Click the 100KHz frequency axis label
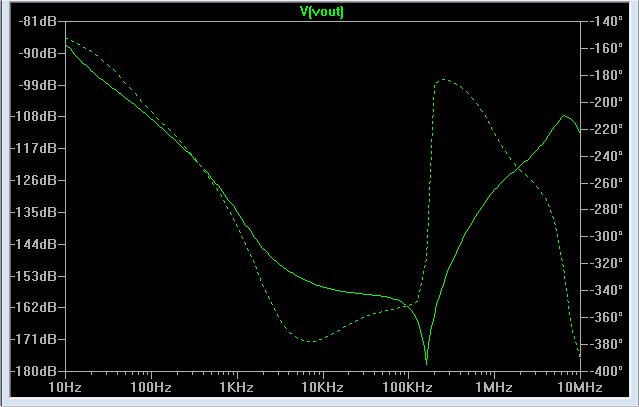This screenshot has height=407, width=639. [x=408, y=387]
